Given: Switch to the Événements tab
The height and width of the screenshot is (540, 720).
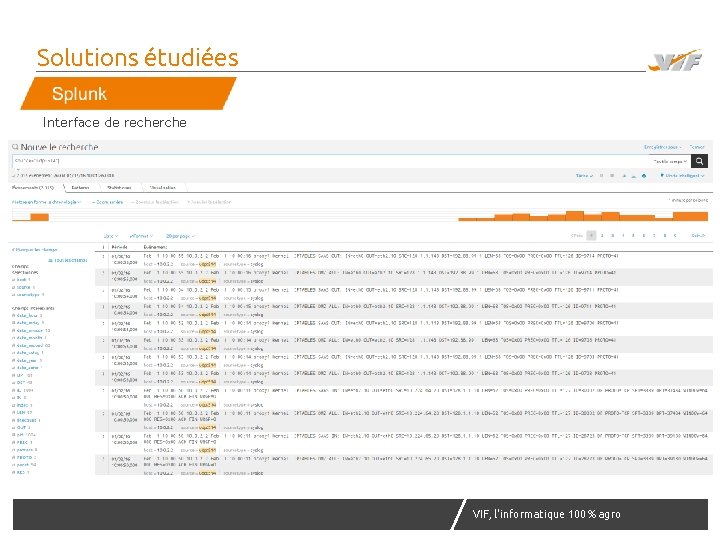Looking at the screenshot, I should (x=33, y=187).
